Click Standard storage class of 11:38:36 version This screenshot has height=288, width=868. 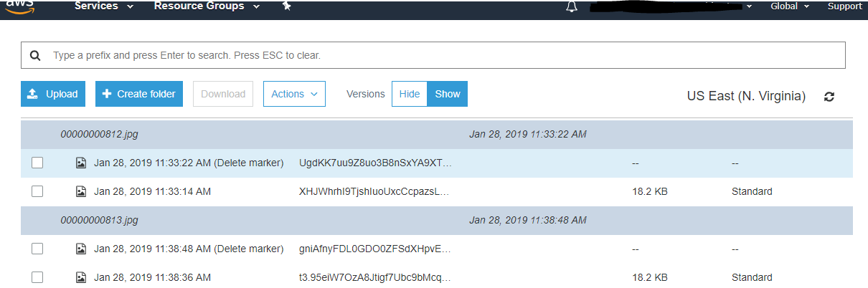[x=752, y=277]
